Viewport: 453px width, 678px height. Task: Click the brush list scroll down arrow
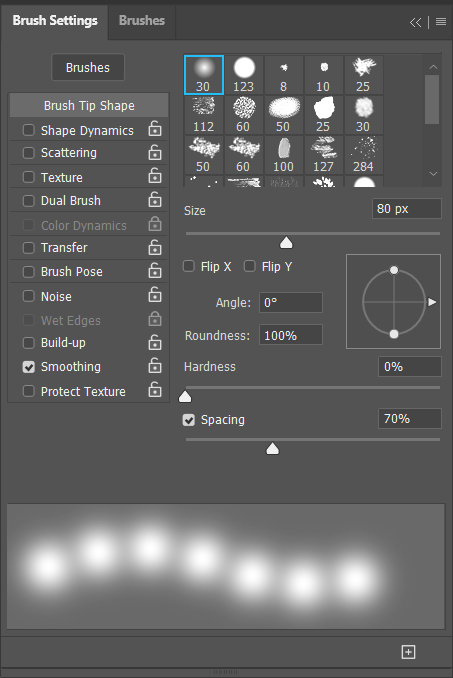click(x=433, y=173)
